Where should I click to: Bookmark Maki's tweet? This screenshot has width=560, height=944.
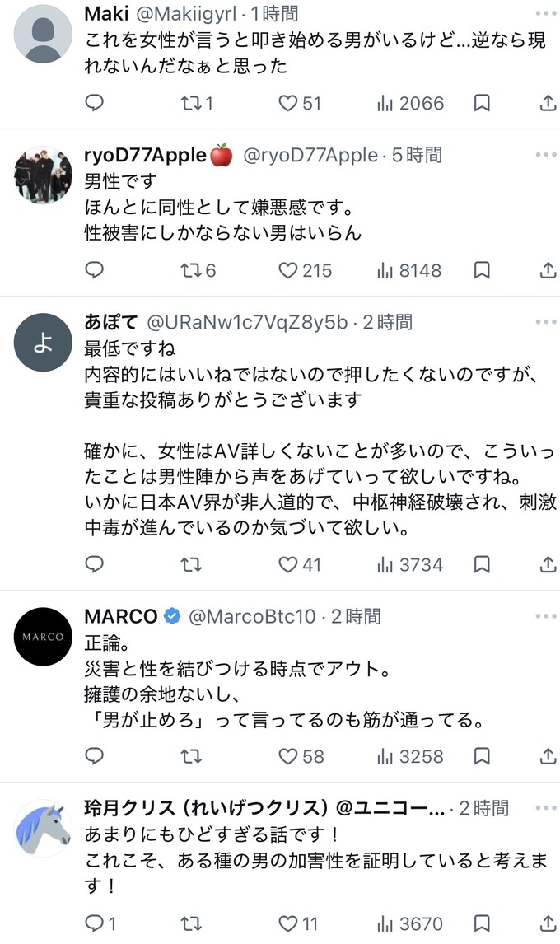tap(482, 103)
